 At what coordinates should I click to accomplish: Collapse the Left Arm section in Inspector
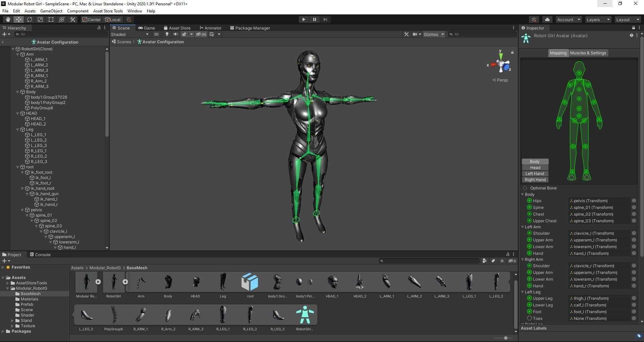coord(523,227)
